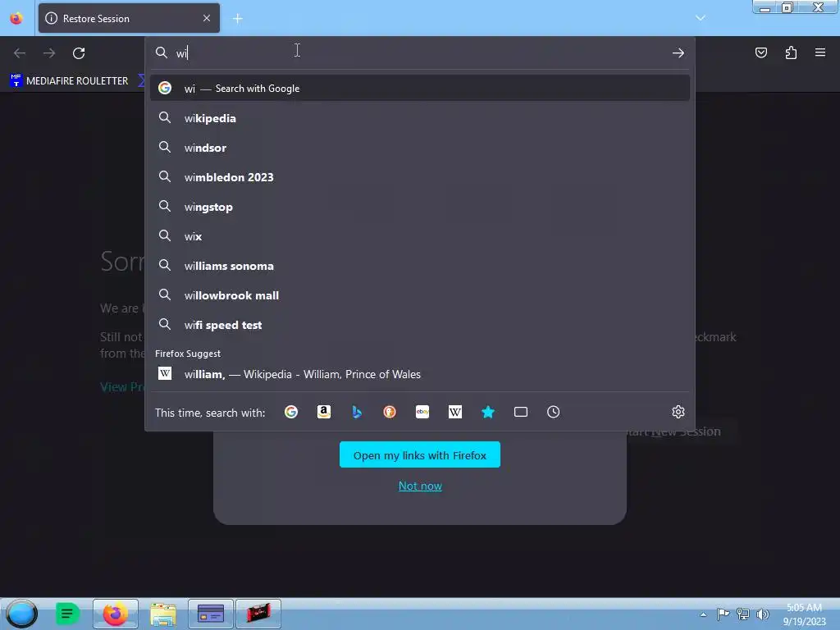Open Firefox View icon in tab strip
The height and width of the screenshot is (630, 840).
[x=16, y=18]
